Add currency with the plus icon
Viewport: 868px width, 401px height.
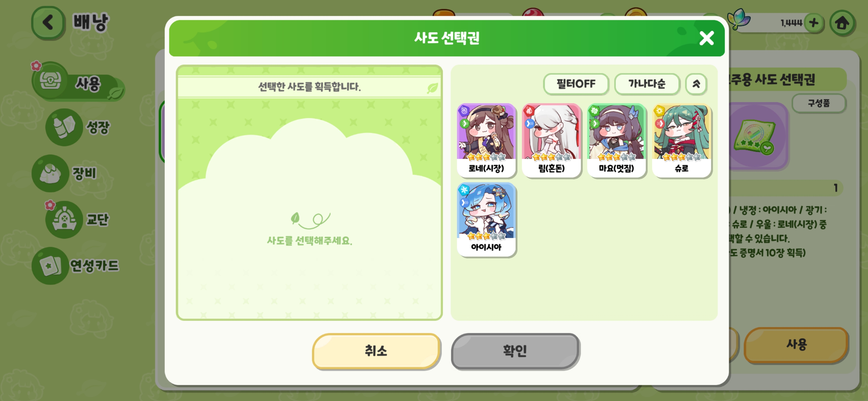(814, 23)
